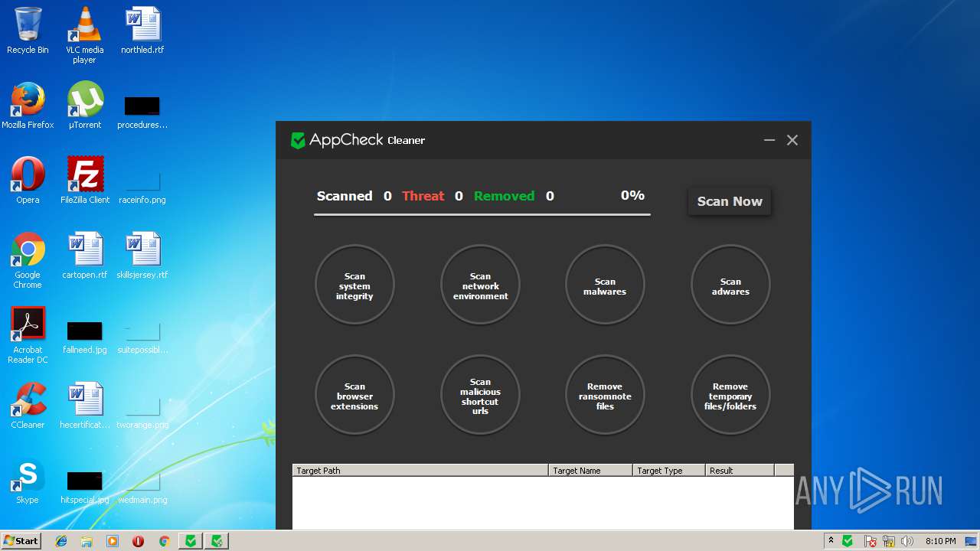Select the Scan network environment circle
Viewport: 980px width, 551px height.
[x=480, y=285]
